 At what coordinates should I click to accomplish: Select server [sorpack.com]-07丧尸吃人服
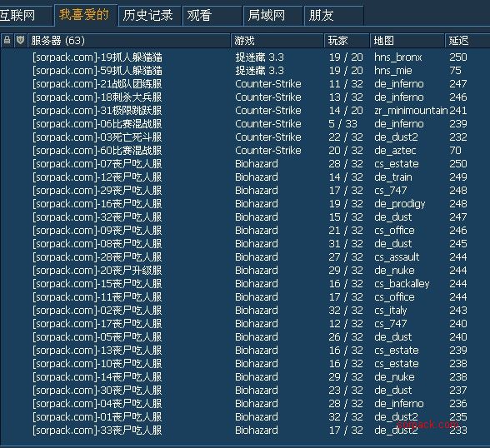(97, 164)
